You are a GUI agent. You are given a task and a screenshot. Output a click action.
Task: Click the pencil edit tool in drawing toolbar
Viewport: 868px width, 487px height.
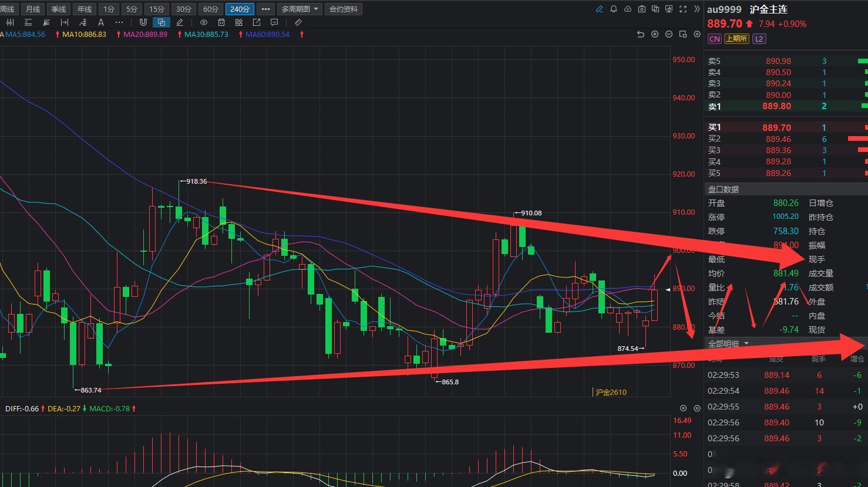(180, 22)
